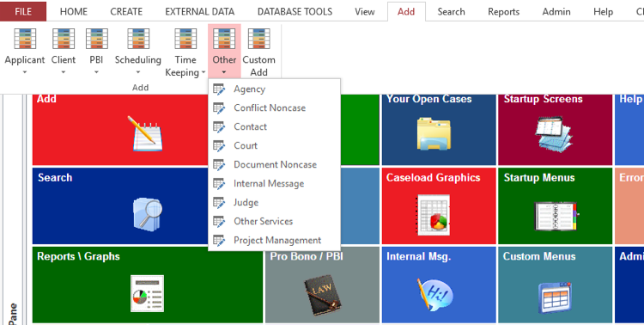Viewport: 644px width, 325px height.
Task: Click the icon beside Court menu entry
Action: (219, 146)
